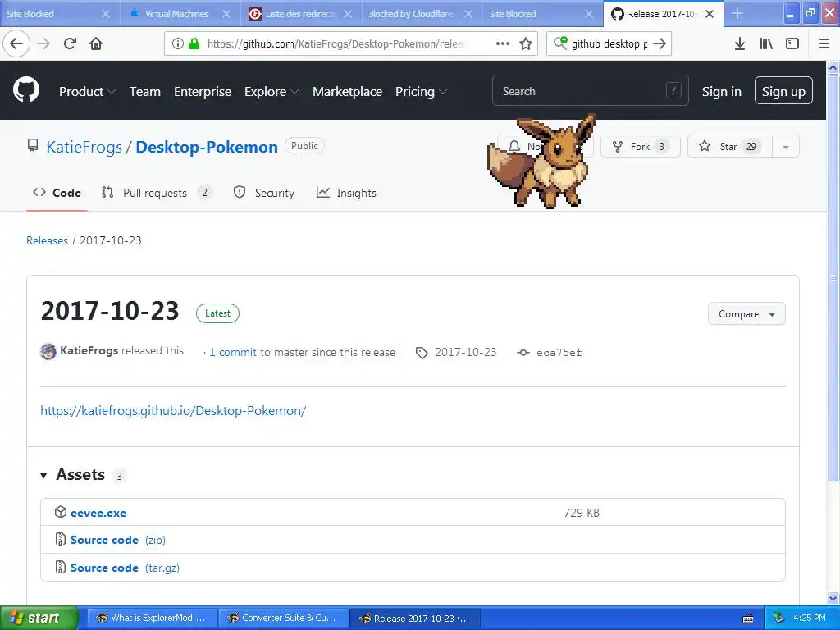The width and height of the screenshot is (840, 630).
Task: Open the Marketplace menu item
Action: coord(347,92)
